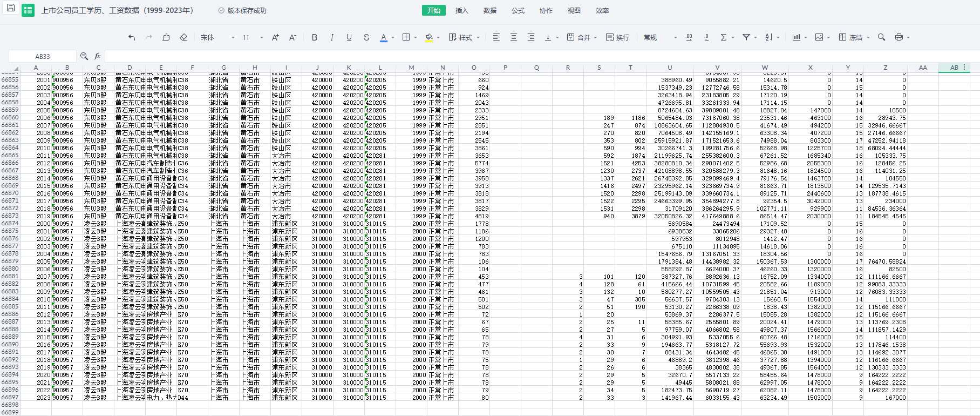Image resolution: width=980 pixels, height=416 pixels.
Task: Toggle strikethrough formatting
Action: [366, 37]
